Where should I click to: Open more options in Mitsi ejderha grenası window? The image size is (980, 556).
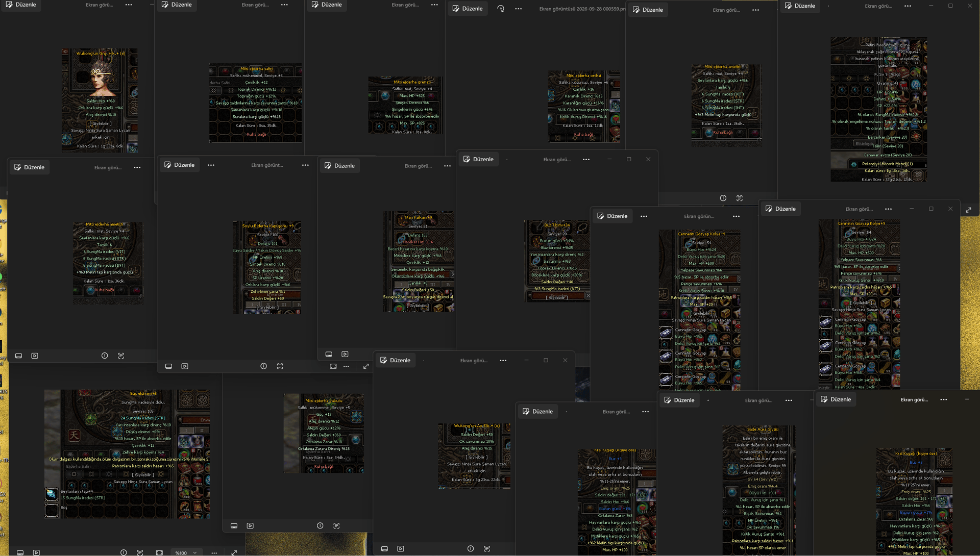(x=434, y=5)
